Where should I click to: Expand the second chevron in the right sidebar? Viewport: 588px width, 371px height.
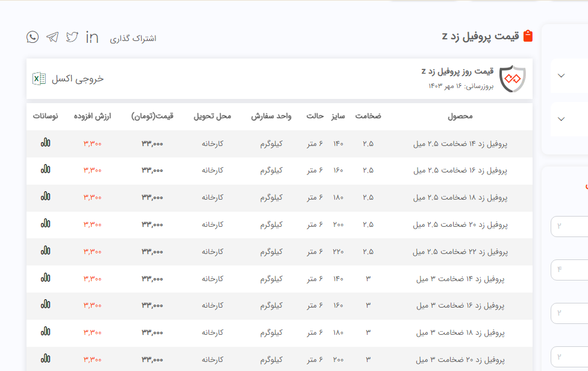point(561,119)
